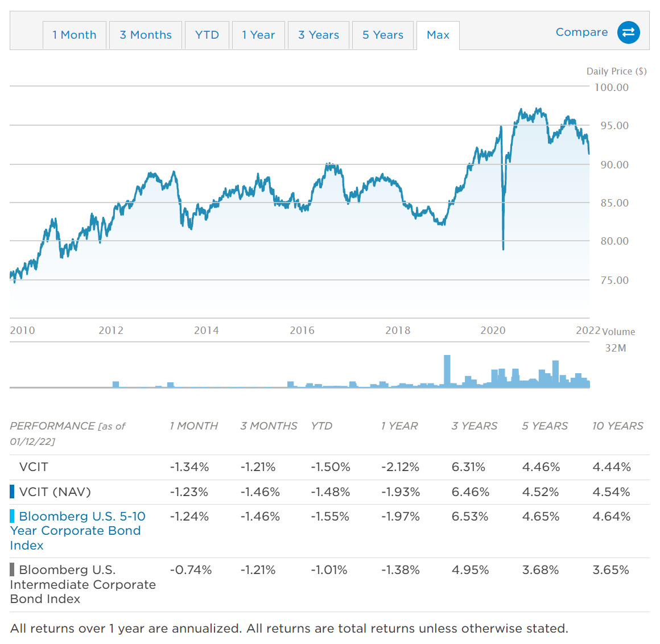
Task: Click the PERFORMANCE as of 01/12/22 header
Action: click(x=67, y=434)
